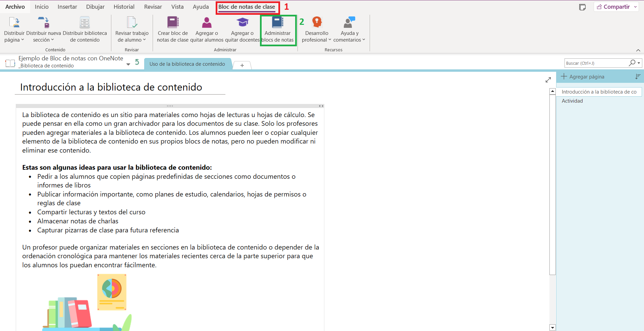Select the Actividad page
The image size is (644, 331).
coord(572,101)
